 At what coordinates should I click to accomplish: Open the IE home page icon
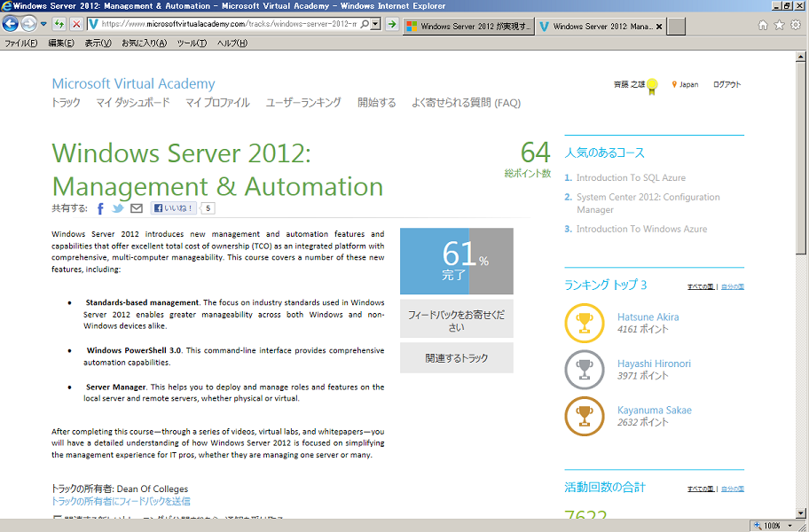[763, 25]
